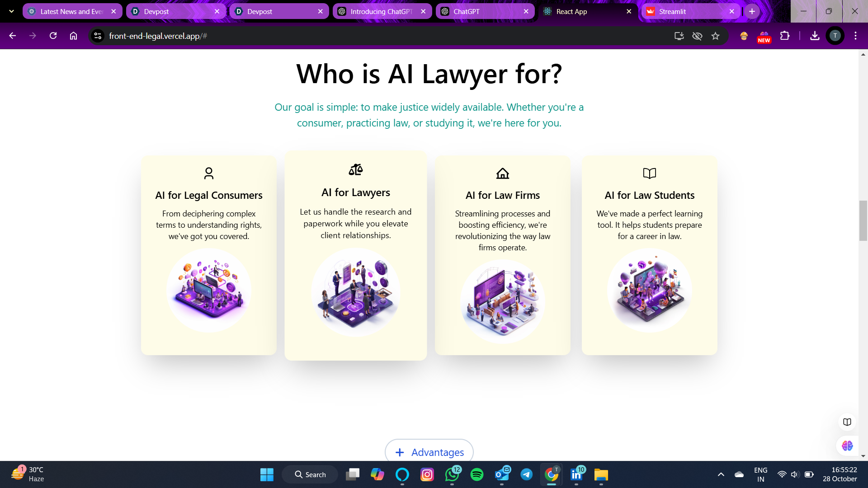Open the reading book icon at right edge
868x488 pixels.
(x=847, y=422)
